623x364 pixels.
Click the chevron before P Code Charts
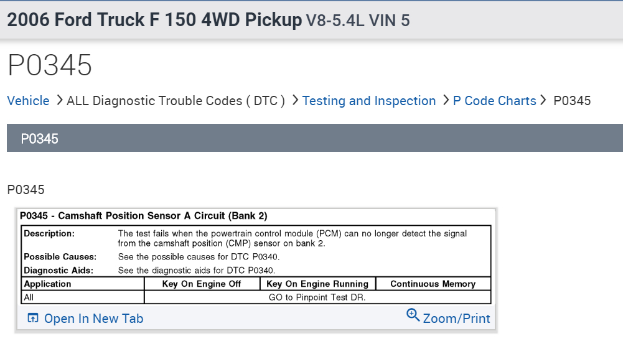[446, 100]
